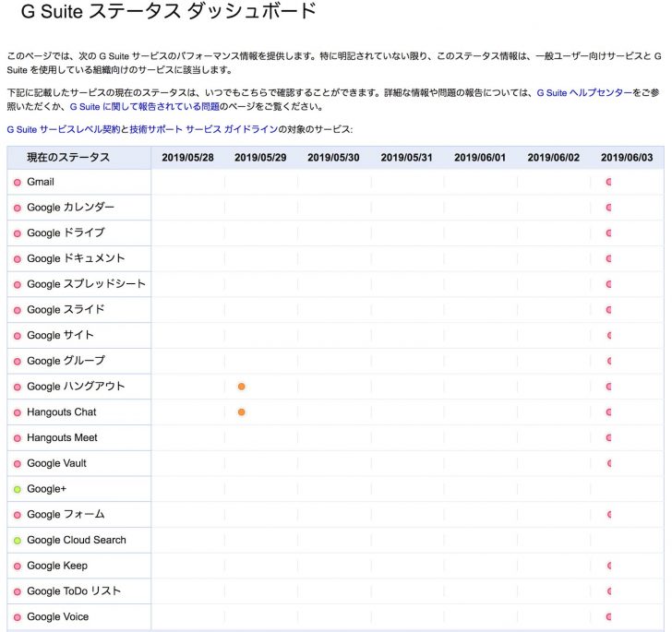Open G Suite に関して報告されている問題 link
This screenshot has height=632, width=672.
pos(144,107)
